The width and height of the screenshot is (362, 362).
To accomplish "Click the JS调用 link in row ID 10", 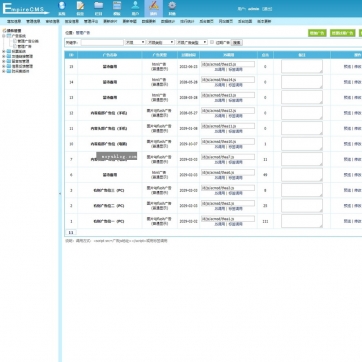I will (219, 147).
